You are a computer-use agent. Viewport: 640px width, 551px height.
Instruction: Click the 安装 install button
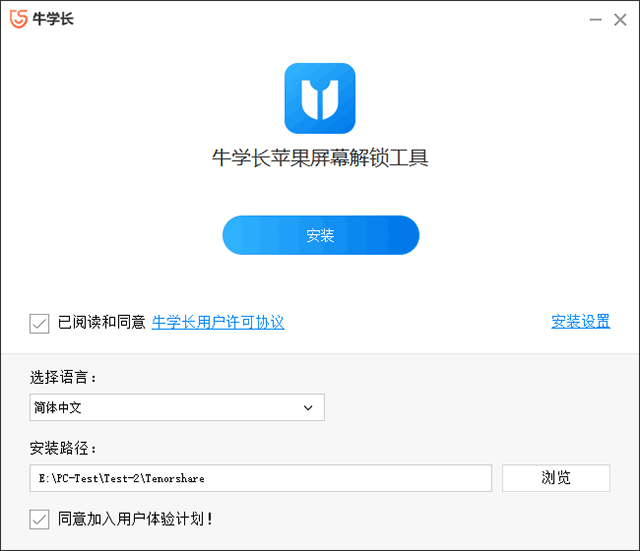pyautogui.click(x=320, y=235)
